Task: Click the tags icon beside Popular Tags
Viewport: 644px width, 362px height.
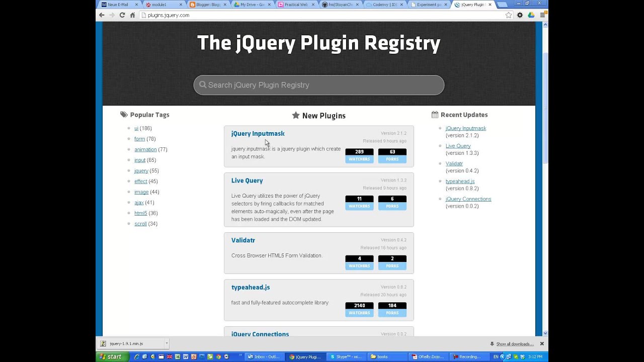Action: 124,115
